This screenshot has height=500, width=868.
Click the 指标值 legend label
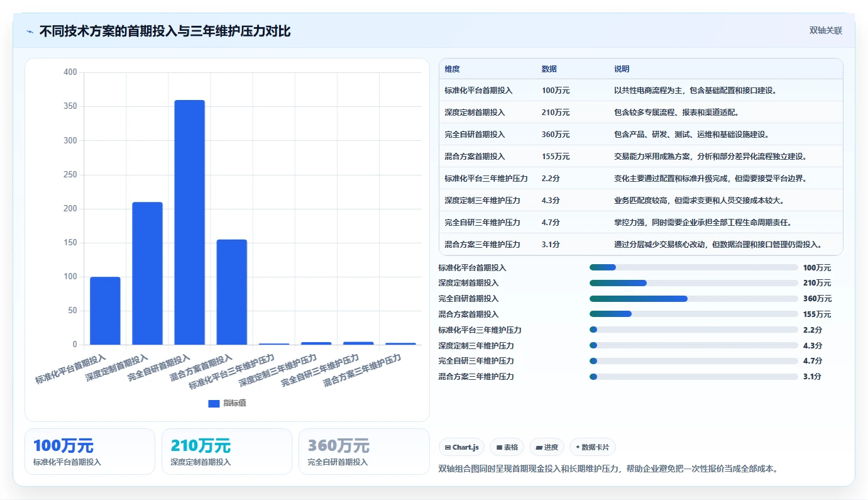coord(234,403)
